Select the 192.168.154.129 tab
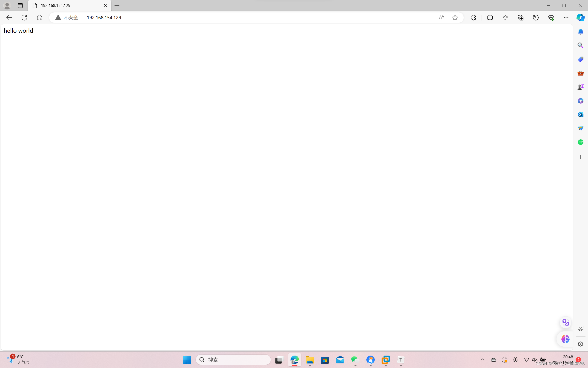This screenshot has height=368, width=588. (66, 5)
